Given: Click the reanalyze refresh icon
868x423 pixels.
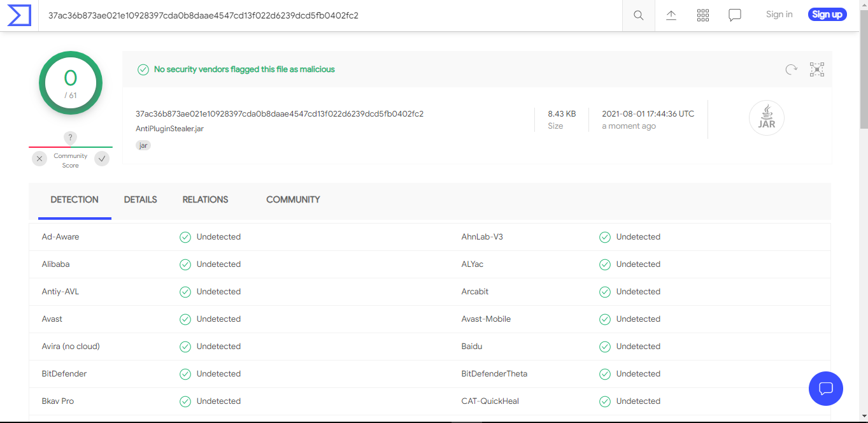Looking at the screenshot, I should click(791, 69).
